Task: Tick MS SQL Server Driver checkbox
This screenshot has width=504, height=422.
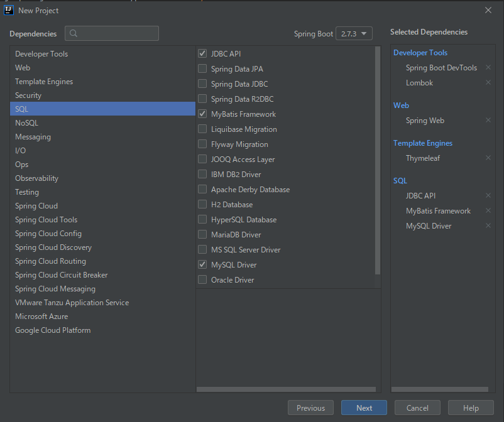Action: (x=202, y=249)
